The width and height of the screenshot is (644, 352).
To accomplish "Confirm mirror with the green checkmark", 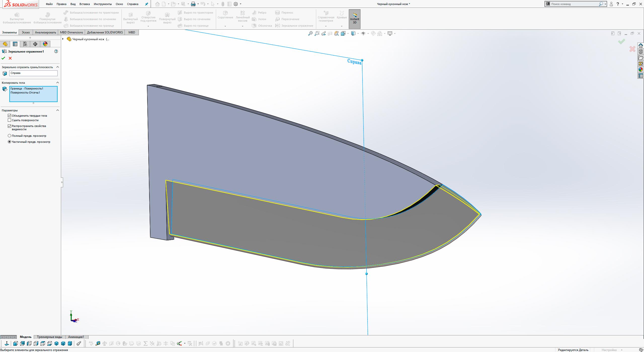I will 4,58.
